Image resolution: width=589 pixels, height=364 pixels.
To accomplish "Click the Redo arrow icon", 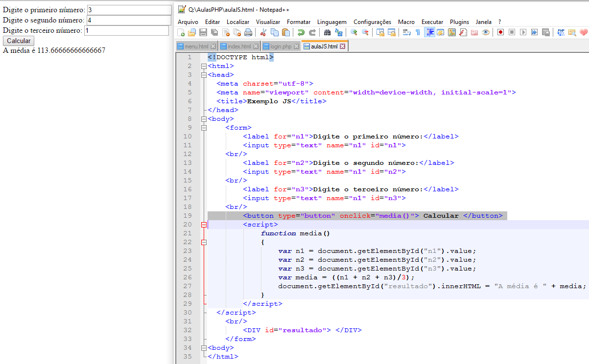I will click(x=312, y=32).
